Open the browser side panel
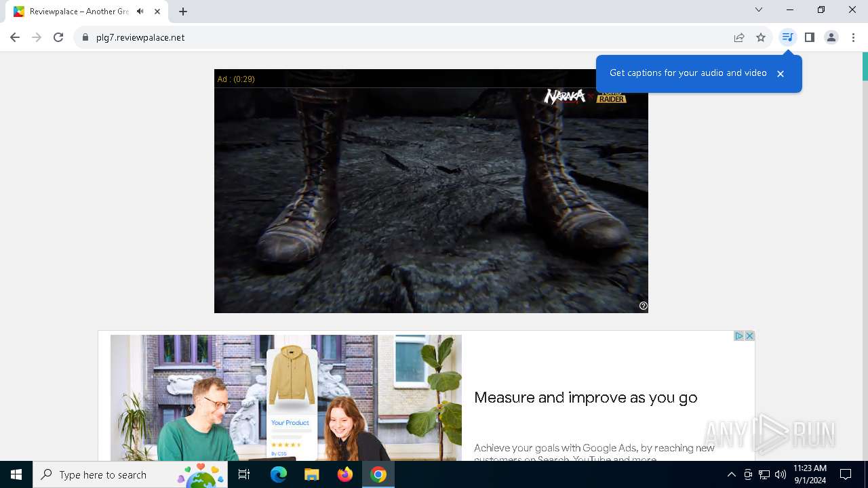This screenshot has width=868, height=488. click(x=810, y=37)
